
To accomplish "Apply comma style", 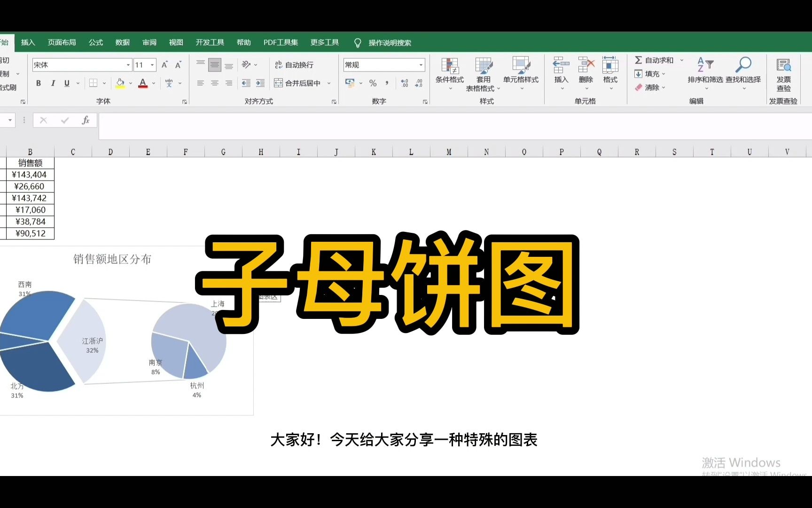I will (387, 83).
